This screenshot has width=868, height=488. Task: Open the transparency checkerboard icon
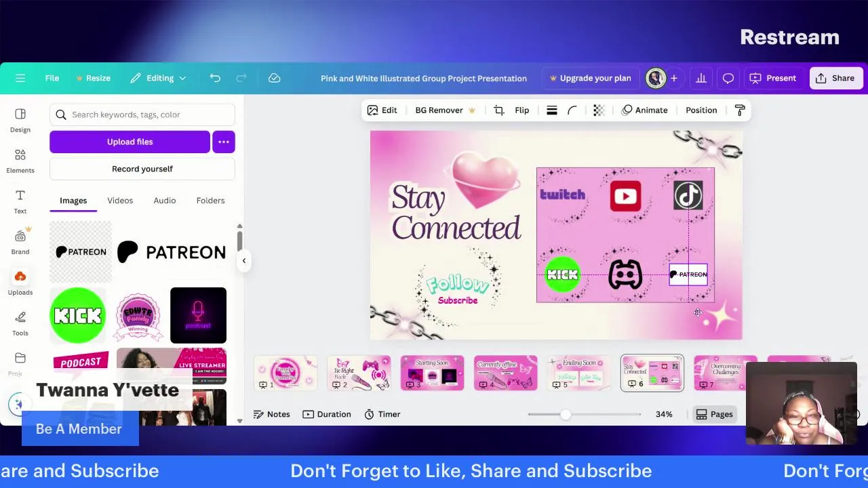[x=599, y=110]
